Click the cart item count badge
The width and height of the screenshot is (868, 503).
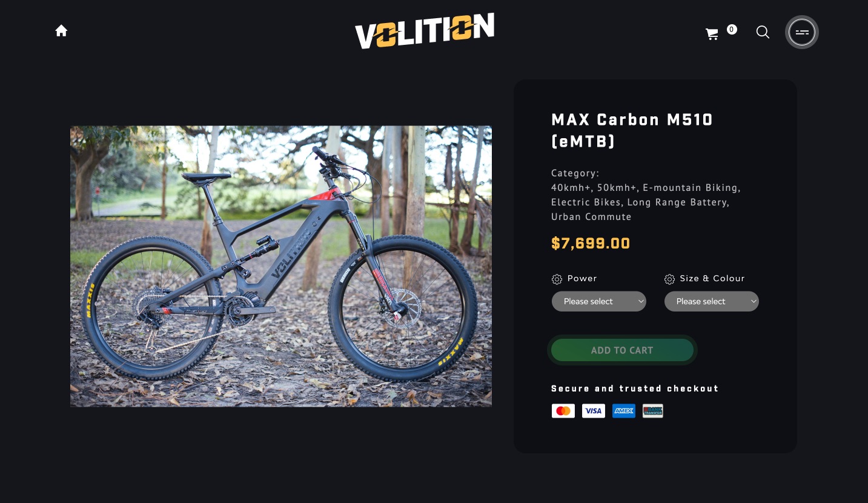coord(732,29)
